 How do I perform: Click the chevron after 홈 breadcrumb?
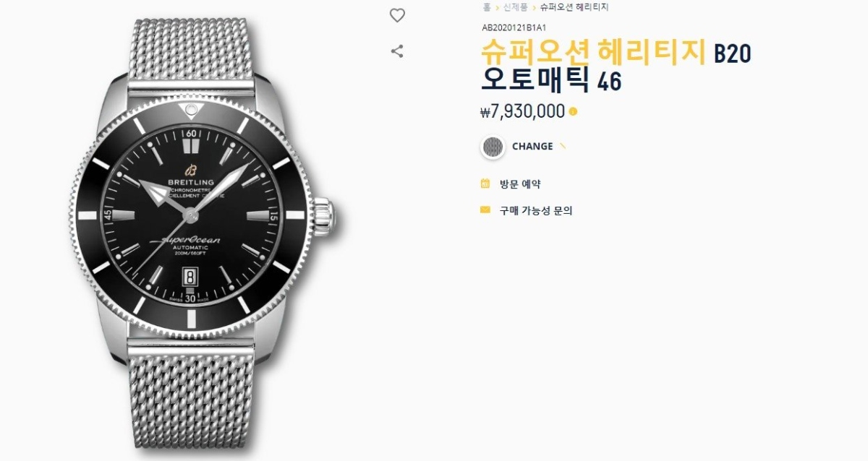click(x=497, y=7)
